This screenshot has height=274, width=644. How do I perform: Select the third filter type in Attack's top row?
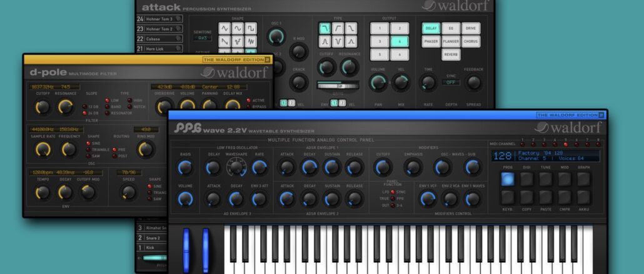[x=351, y=28]
